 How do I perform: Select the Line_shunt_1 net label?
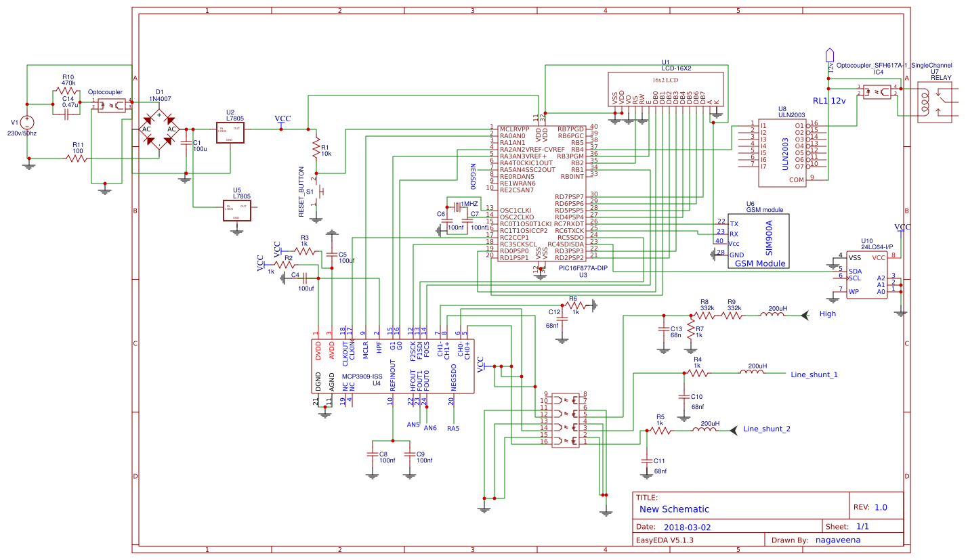click(x=814, y=375)
